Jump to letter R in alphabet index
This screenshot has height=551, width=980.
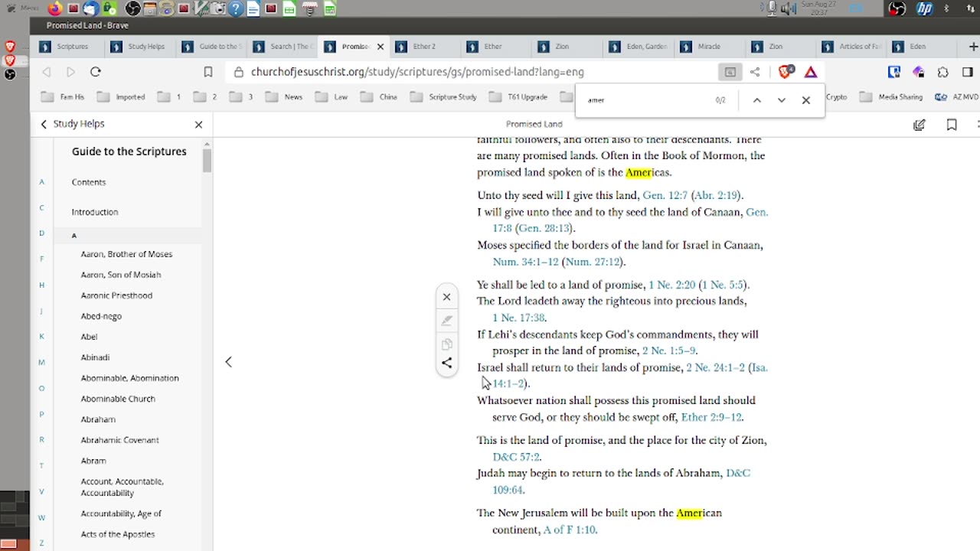click(42, 440)
